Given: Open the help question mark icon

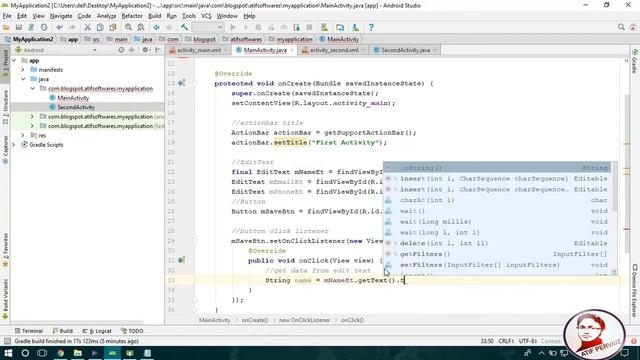Looking at the screenshot, I should tap(371, 27).
